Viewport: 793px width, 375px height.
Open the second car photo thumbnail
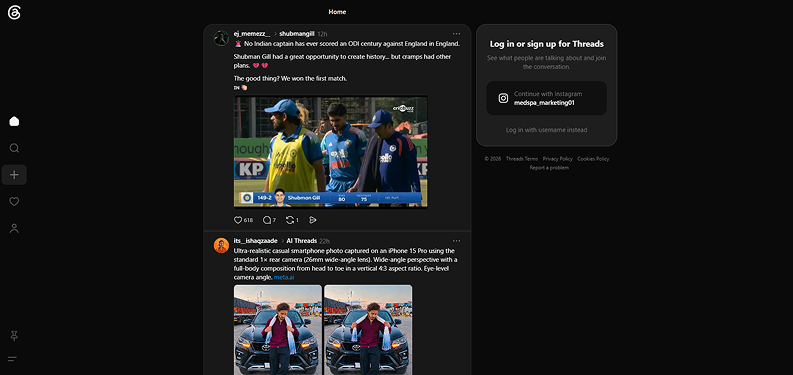coord(368,330)
